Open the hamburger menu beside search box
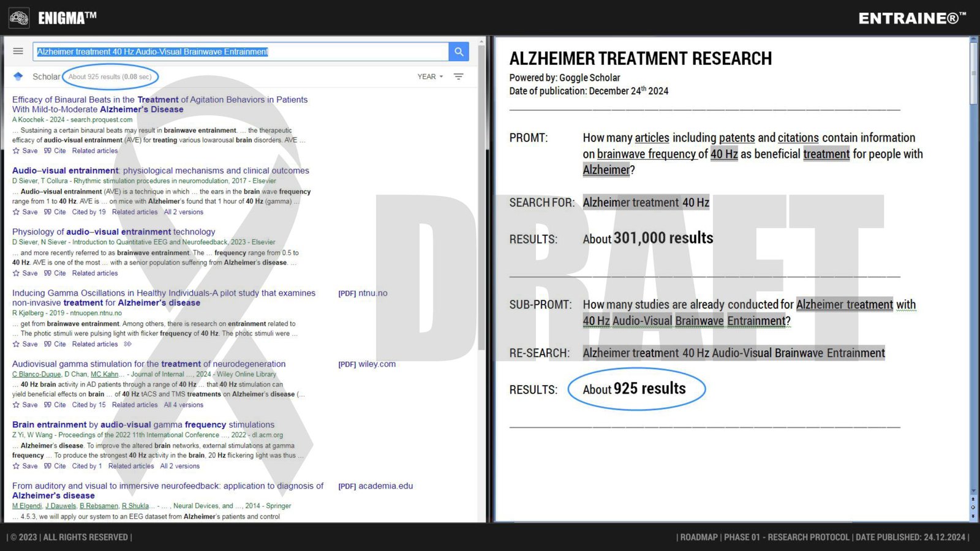The width and height of the screenshot is (980, 551). [x=18, y=51]
